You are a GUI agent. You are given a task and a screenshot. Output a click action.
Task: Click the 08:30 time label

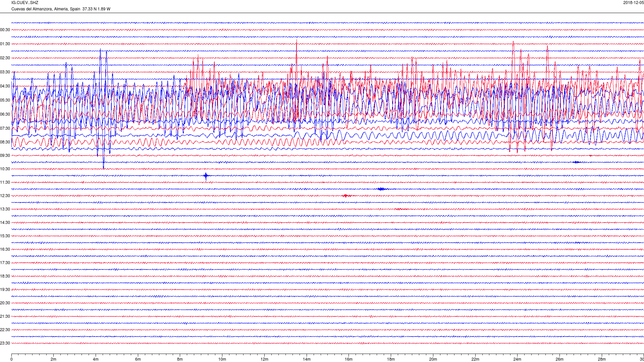(x=5, y=142)
